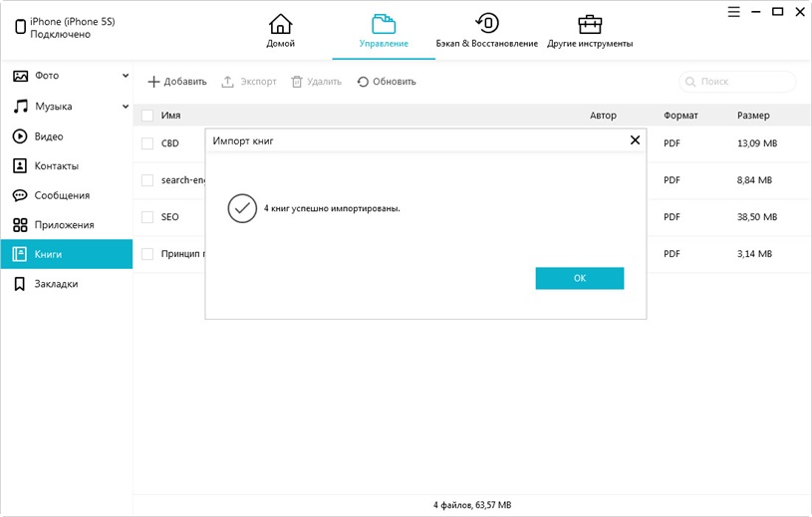
Task: Open Контакты contacts icon in sidebar
Action: pyautogui.click(x=19, y=165)
